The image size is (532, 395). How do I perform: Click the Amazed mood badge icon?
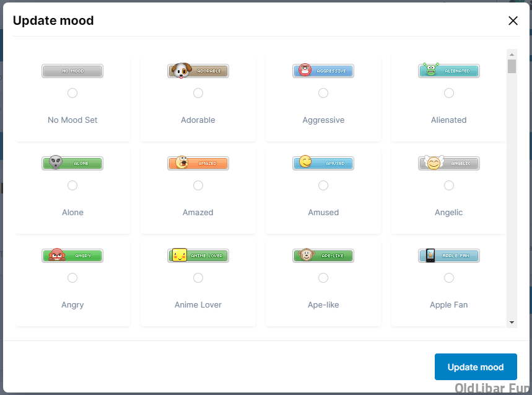tap(198, 163)
